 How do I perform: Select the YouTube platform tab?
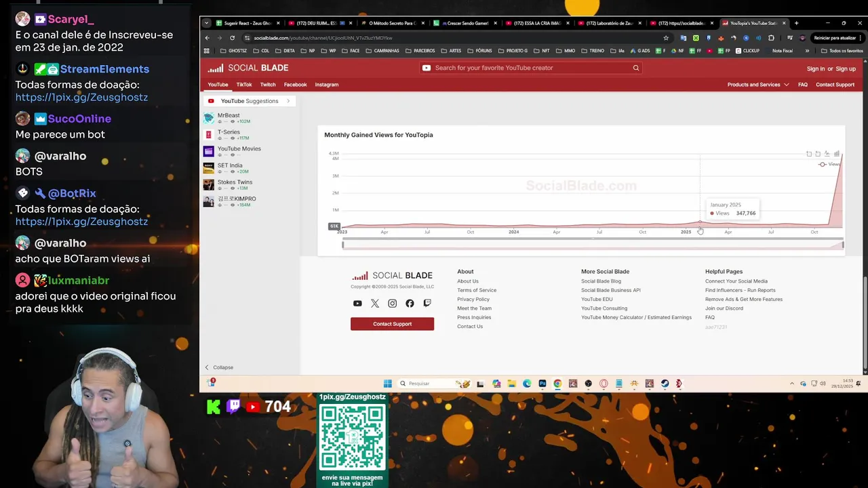click(x=218, y=85)
